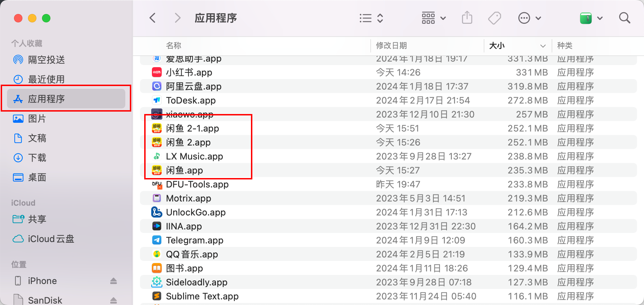Select QQ音乐.app row
The width and height of the screenshot is (644, 305).
point(388,254)
